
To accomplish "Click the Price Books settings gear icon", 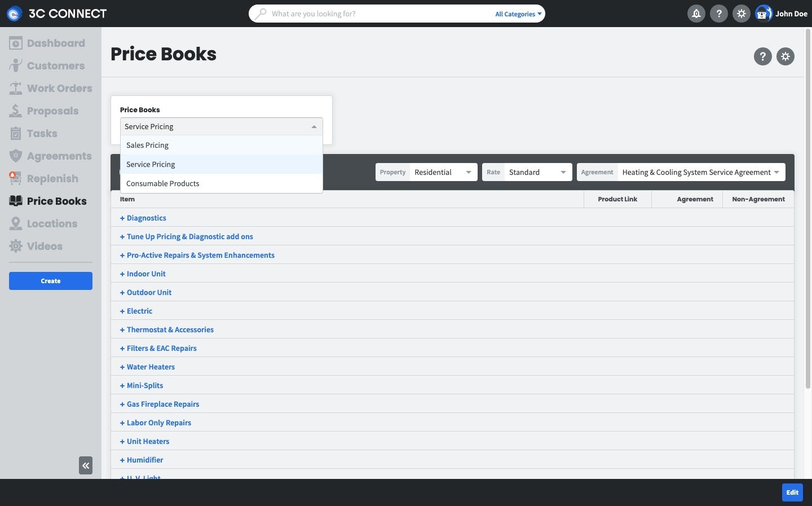I will (785, 56).
